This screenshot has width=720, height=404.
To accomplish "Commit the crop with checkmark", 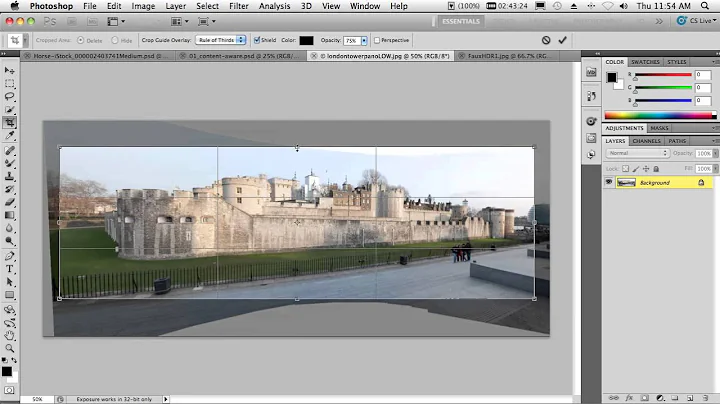I will tap(562, 40).
